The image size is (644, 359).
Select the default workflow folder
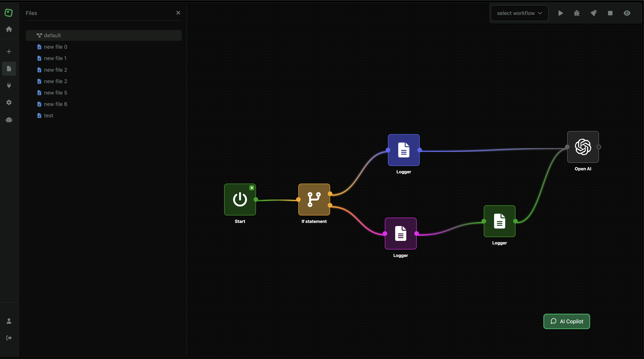(104, 35)
